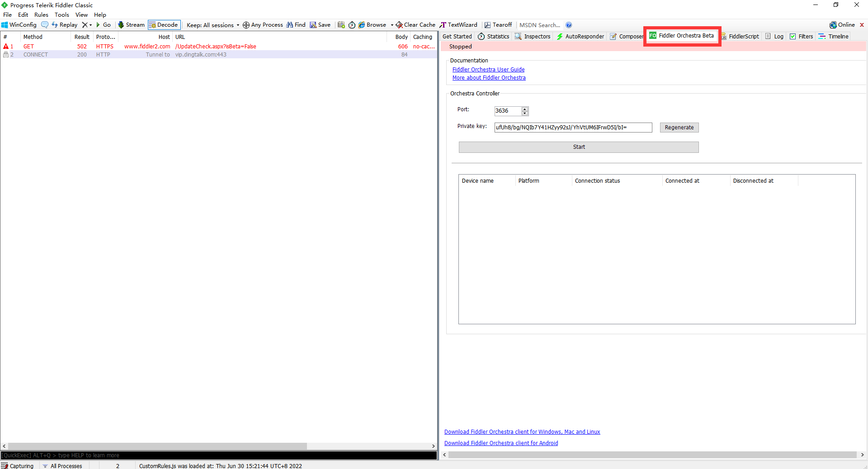This screenshot has width=868, height=469.
Task: Switch to the Statistics tab
Action: click(x=494, y=36)
